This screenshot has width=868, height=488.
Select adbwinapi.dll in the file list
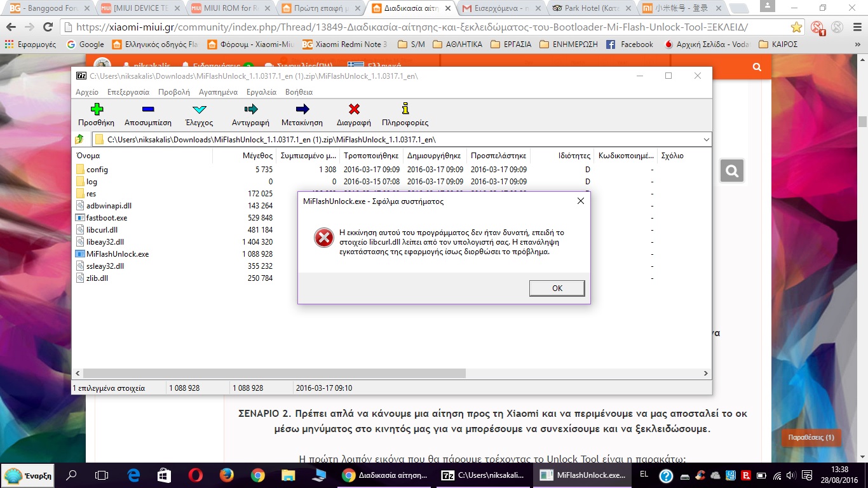pyautogui.click(x=103, y=206)
